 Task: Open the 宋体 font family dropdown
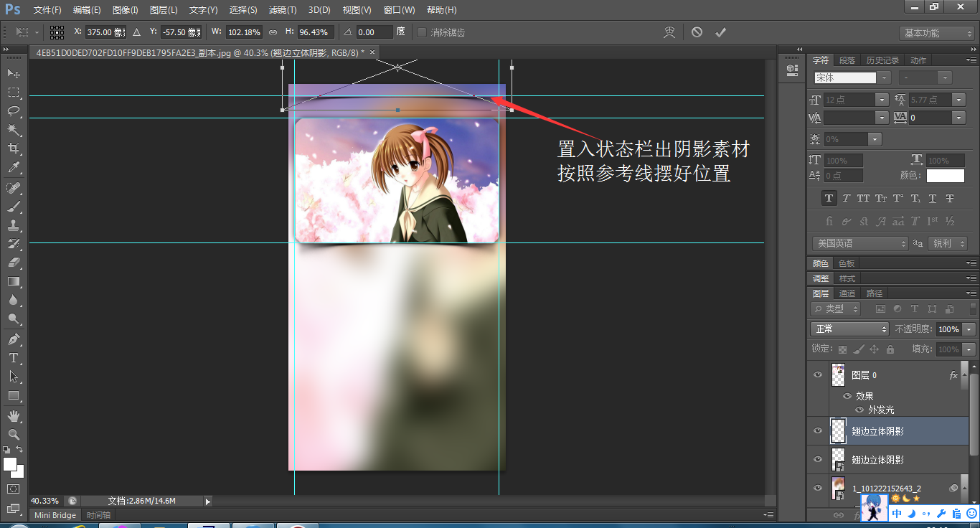coord(885,77)
